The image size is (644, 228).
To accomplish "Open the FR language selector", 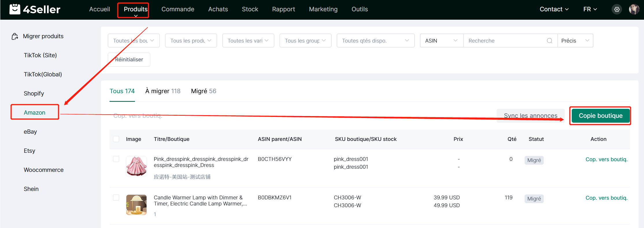I will (x=590, y=9).
